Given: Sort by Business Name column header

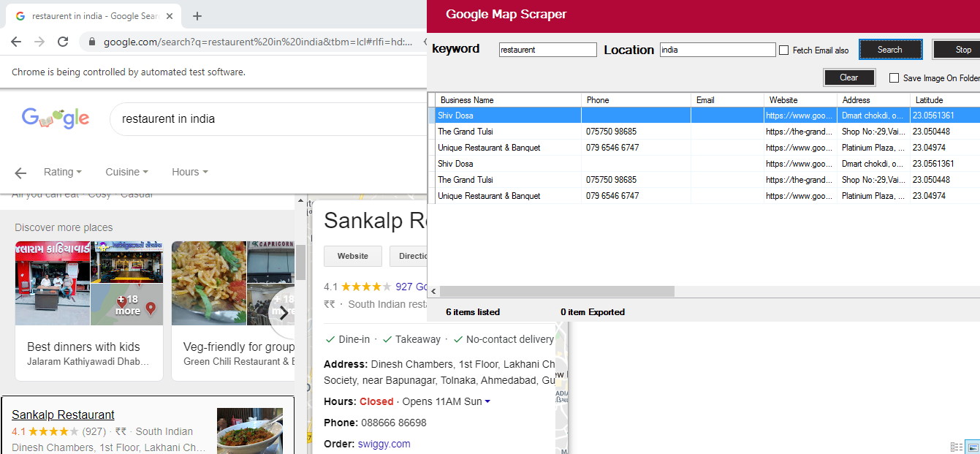Looking at the screenshot, I should pyautogui.click(x=509, y=100).
